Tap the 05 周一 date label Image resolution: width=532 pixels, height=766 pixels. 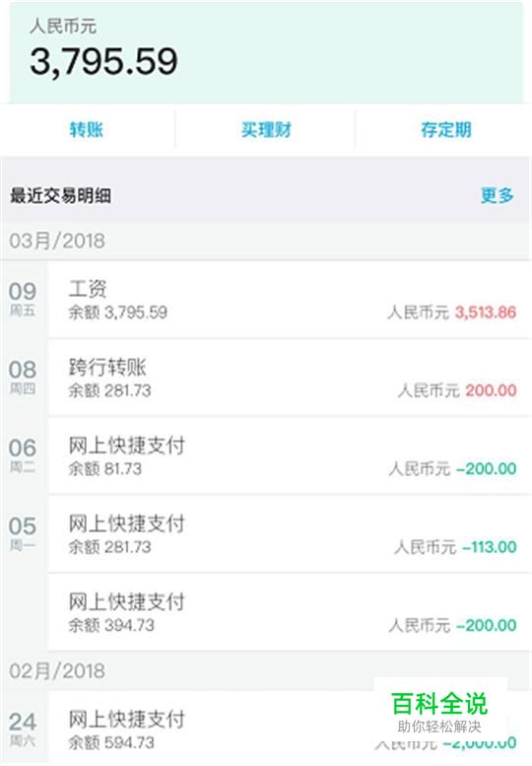pyautogui.click(x=23, y=533)
